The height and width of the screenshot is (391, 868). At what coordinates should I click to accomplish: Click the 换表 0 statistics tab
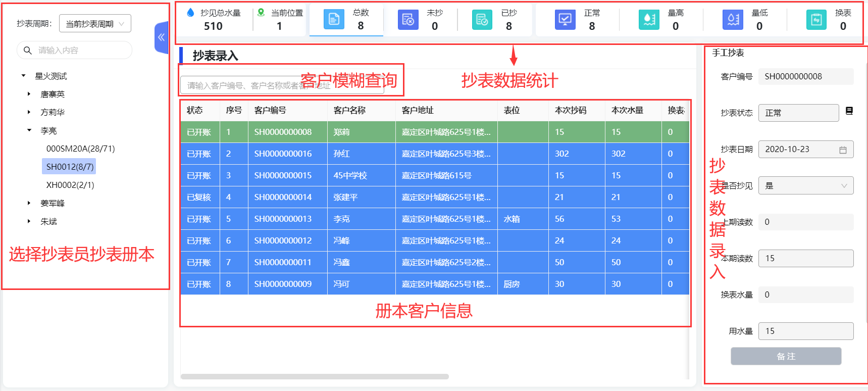[829, 20]
